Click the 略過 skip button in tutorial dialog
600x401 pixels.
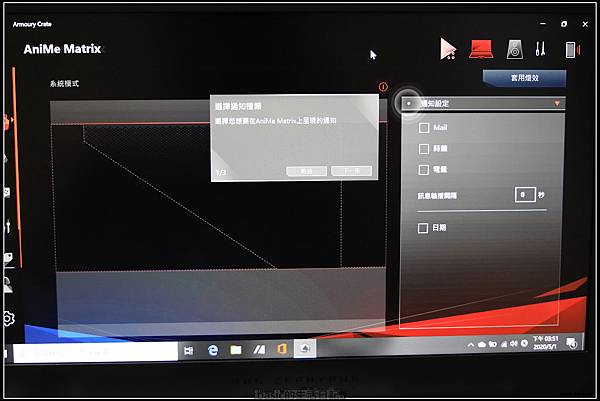pos(306,171)
